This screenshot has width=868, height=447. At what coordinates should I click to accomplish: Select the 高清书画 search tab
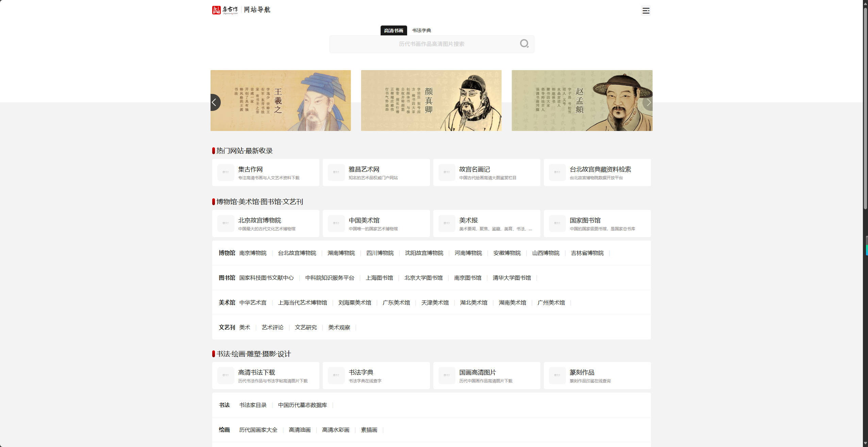pyautogui.click(x=394, y=30)
